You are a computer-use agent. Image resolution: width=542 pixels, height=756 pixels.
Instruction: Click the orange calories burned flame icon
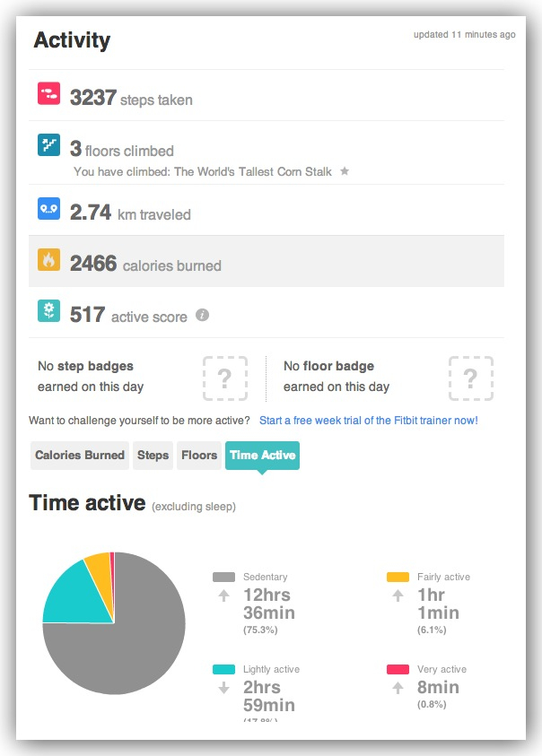(x=49, y=260)
